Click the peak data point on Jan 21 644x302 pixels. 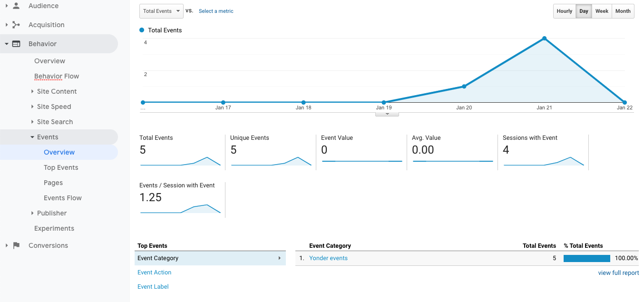pos(544,38)
